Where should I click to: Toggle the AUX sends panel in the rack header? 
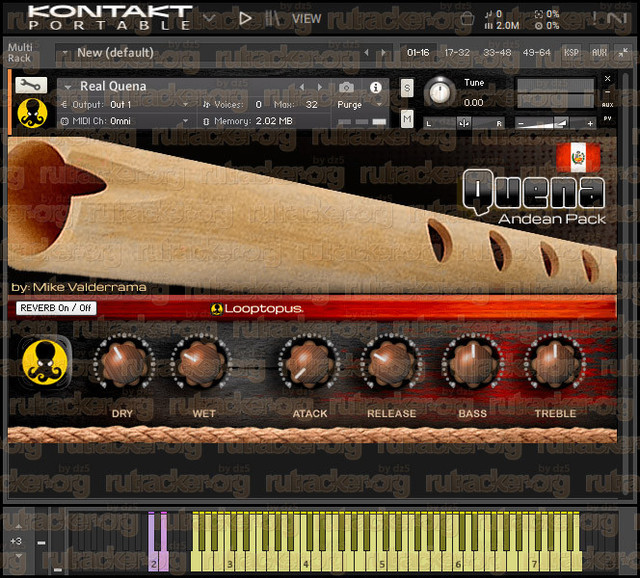click(x=599, y=53)
